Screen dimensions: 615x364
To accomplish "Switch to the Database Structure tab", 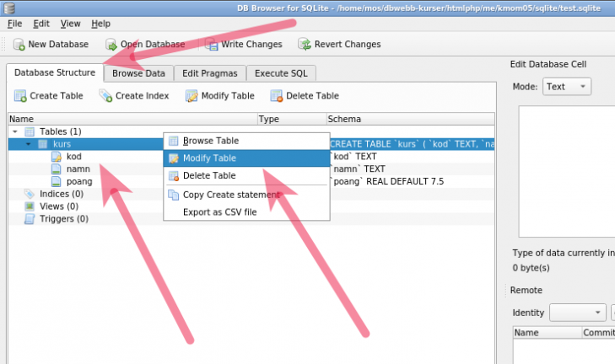I will [55, 72].
